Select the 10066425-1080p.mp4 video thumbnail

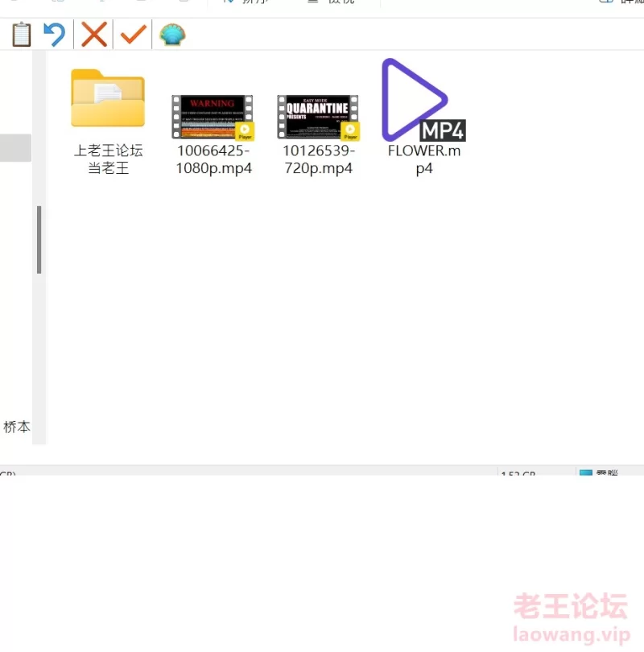pyautogui.click(x=213, y=117)
